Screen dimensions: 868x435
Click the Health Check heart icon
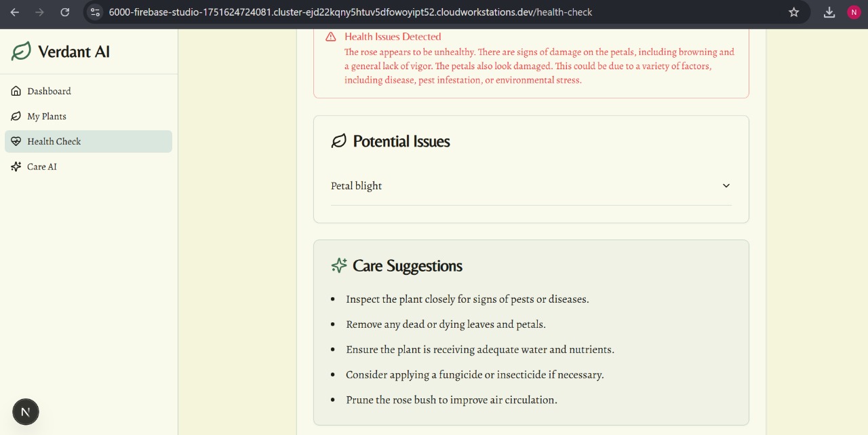(x=16, y=141)
